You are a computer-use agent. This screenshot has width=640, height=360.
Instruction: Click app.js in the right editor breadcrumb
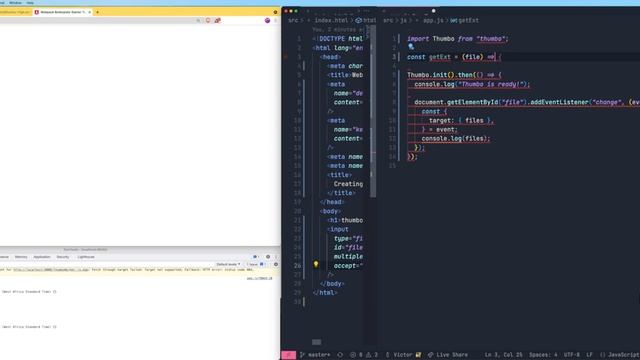pos(433,20)
